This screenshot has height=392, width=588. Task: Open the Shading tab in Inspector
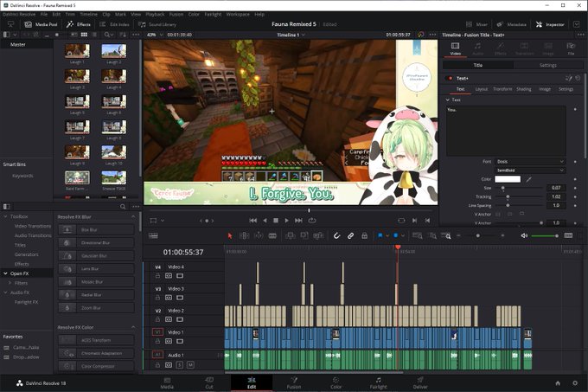coord(523,89)
